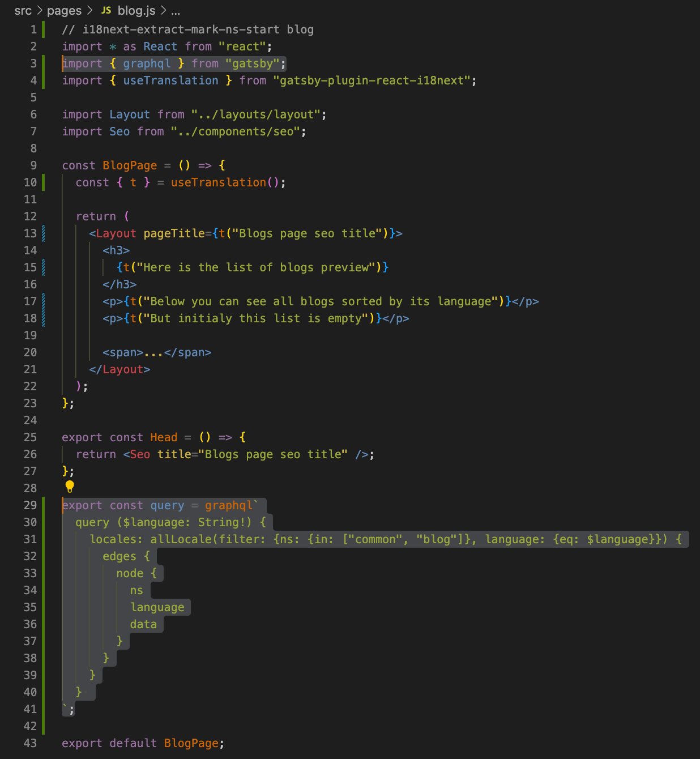Click the return keyword on line 12
700x759 pixels.
[96, 216]
